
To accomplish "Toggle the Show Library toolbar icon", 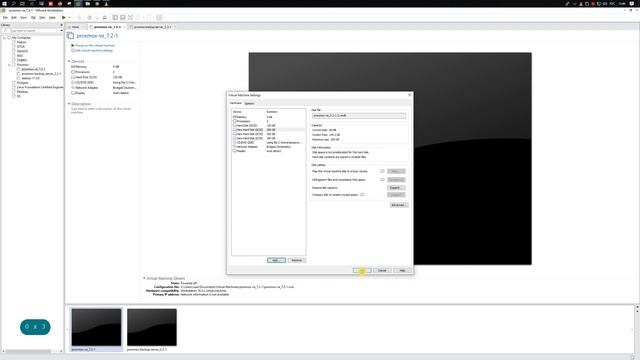I will pyautogui.click(x=115, y=18).
